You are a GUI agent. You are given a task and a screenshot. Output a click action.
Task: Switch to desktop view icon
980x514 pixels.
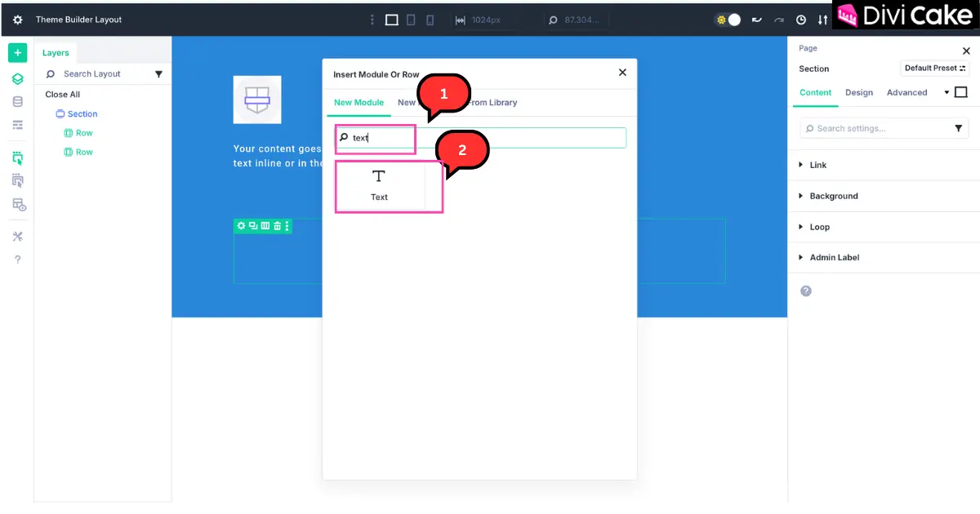click(392, 20)
